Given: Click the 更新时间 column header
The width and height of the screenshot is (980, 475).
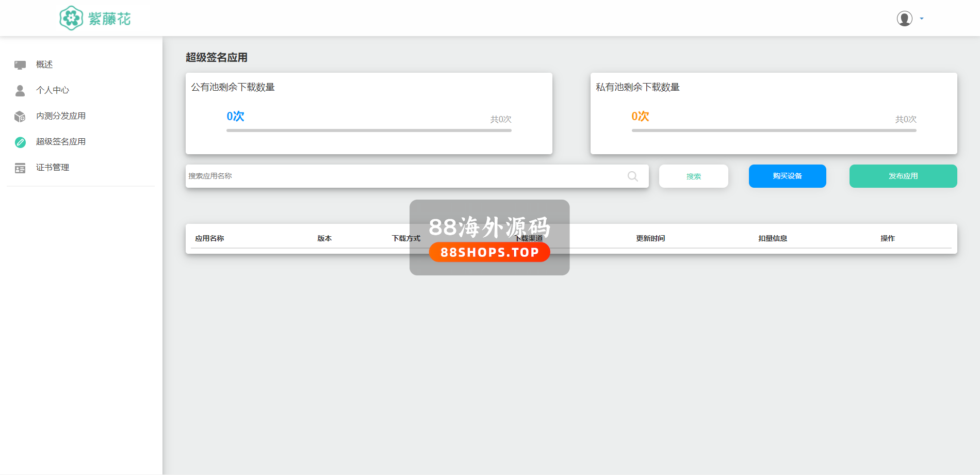Looking at the screenshot, I should click(x=650, y=238).
